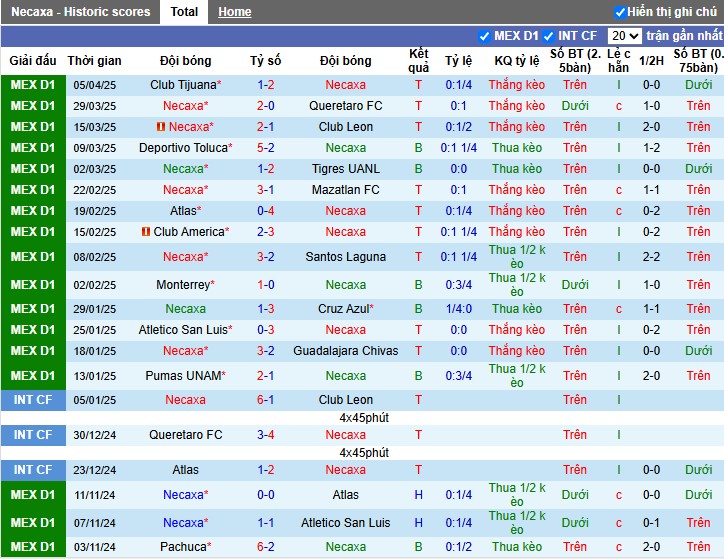Click the date 11/11/24

pyautogui.click(x=95, y=495)
